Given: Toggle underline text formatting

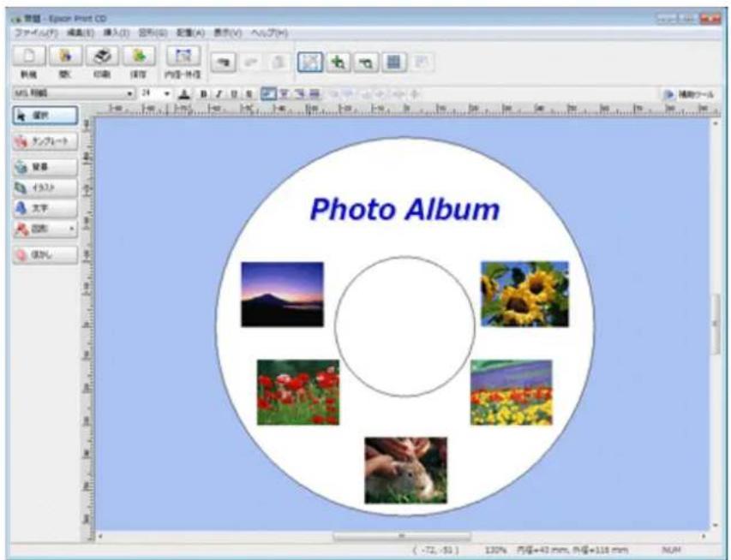Looking at the screenshot, I should coord(232,94).
